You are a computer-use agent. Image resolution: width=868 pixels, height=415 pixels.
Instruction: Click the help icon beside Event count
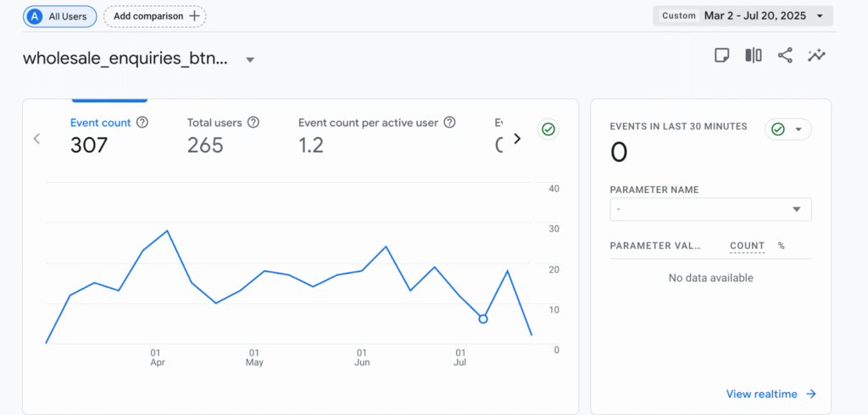click(x=142, y=123)
